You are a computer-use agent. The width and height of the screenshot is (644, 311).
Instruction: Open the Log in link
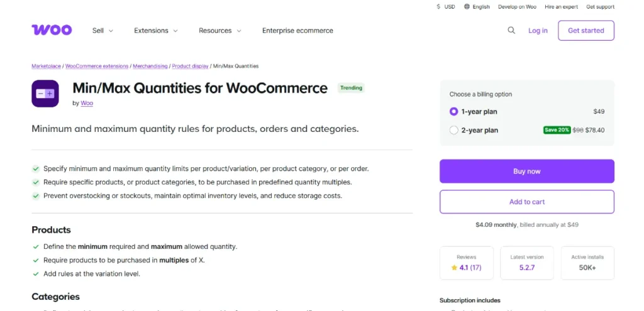[x=538, y=30]
